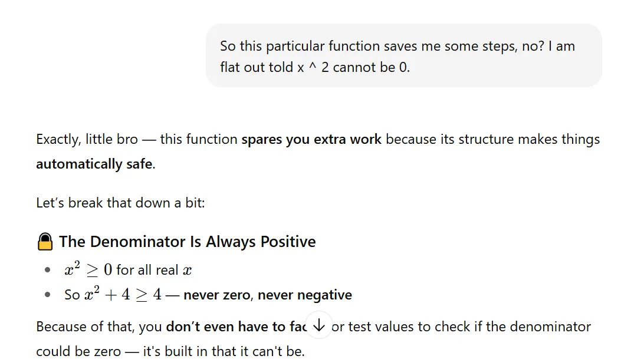The image size is (644, 359).
Task: Click the bold text "never zero, never negative"
Action: click(268, 295)
